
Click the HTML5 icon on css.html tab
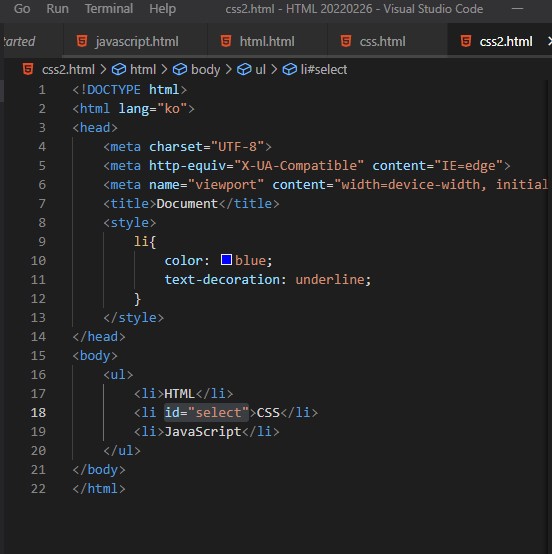coord(346,41)
